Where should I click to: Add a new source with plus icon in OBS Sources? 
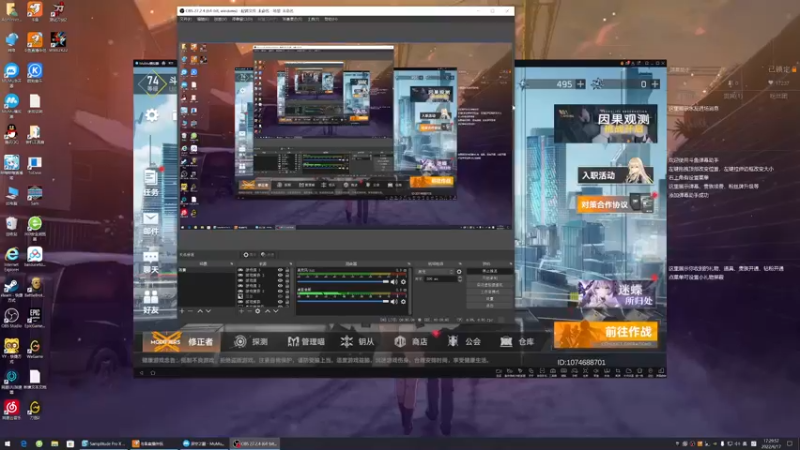(241, 311)
